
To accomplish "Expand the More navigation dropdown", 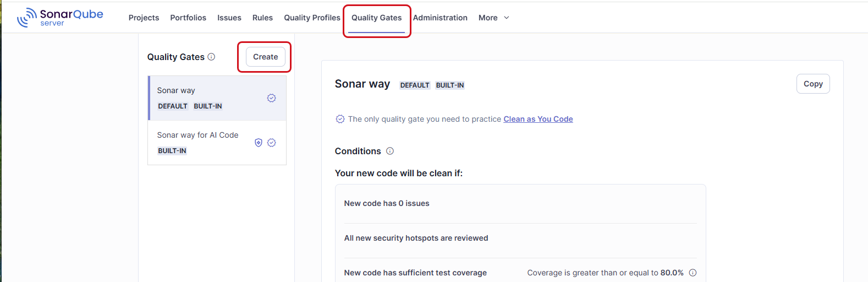I will 493,18.
